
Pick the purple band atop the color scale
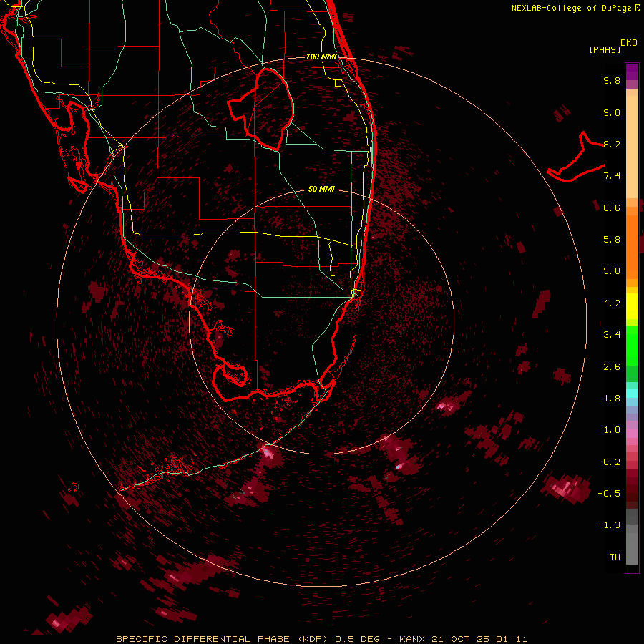click(x=632, y=72)
